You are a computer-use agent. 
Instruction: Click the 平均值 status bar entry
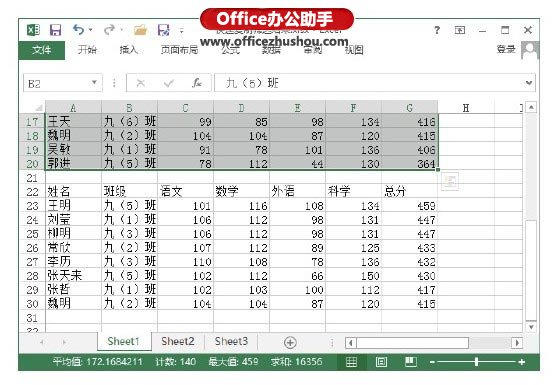tap(98, 362)
